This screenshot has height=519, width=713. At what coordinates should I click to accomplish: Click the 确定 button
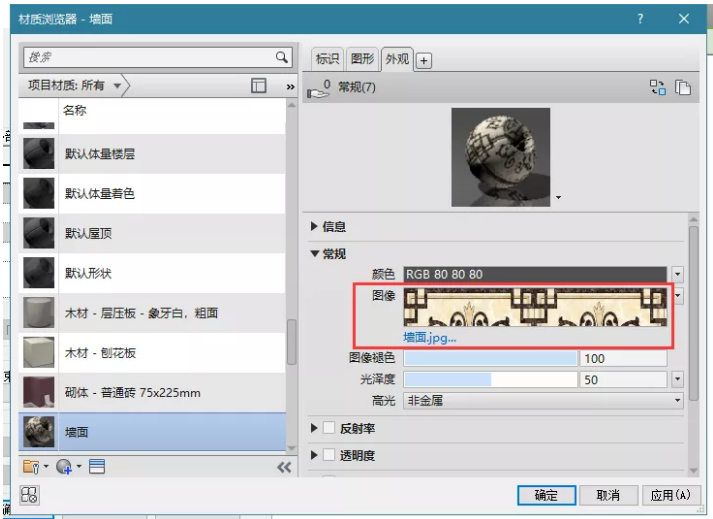tap(546, 495)
